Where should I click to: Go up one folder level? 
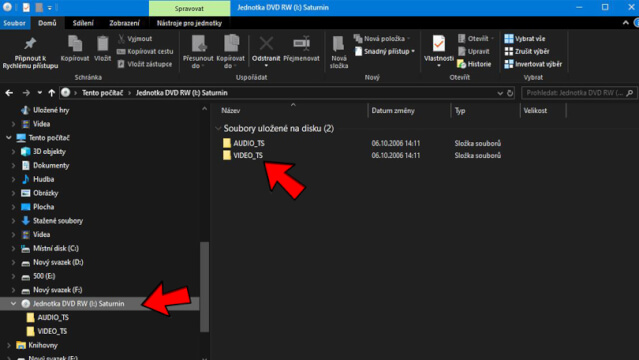[51, 93]
